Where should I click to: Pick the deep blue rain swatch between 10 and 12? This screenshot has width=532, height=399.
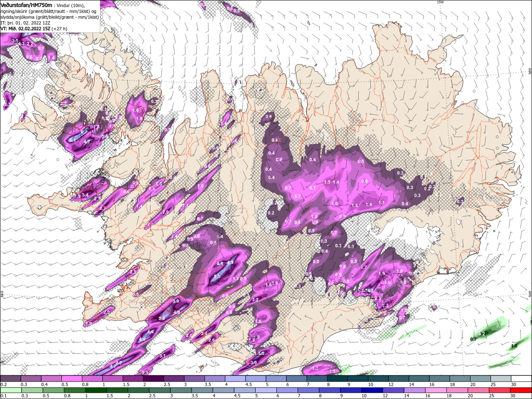[372, 390]
